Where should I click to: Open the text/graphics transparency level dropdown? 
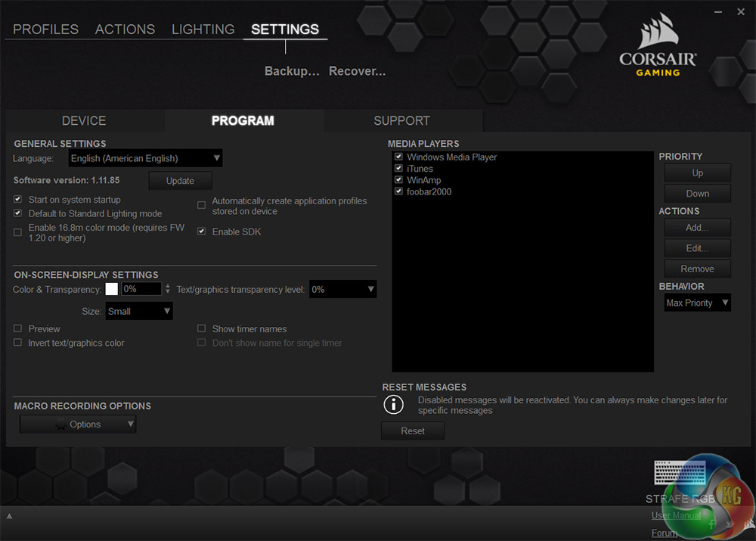(342, 289)
